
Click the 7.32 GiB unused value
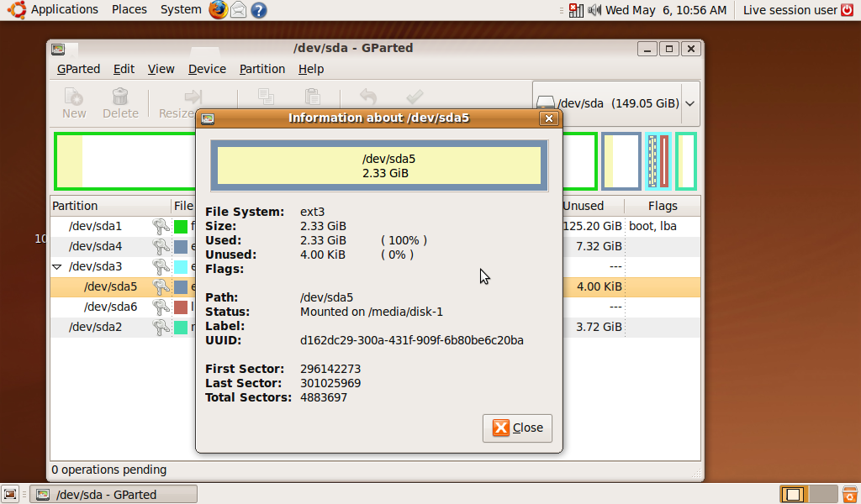(599, 247)
